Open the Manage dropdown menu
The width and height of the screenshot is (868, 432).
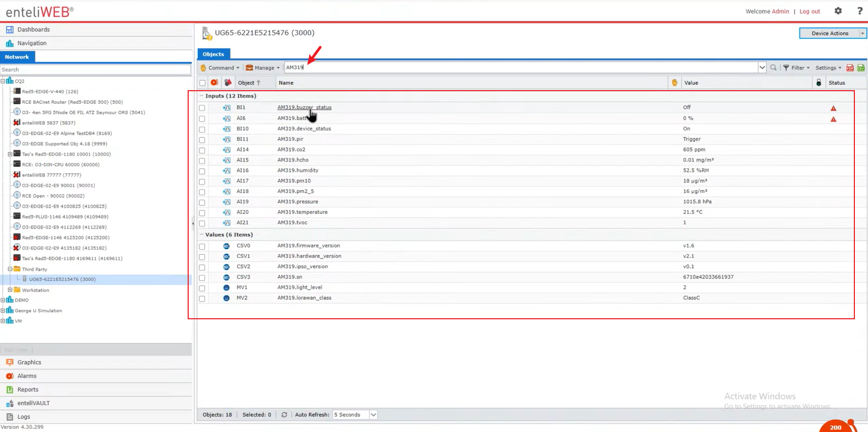[x=263, y=68]
